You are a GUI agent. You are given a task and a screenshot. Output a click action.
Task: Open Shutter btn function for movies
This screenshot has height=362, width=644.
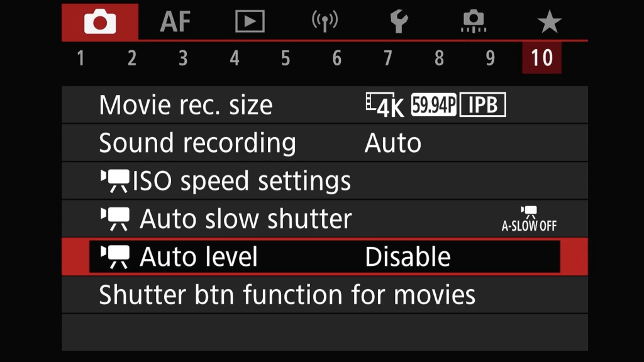coord(287,295)
